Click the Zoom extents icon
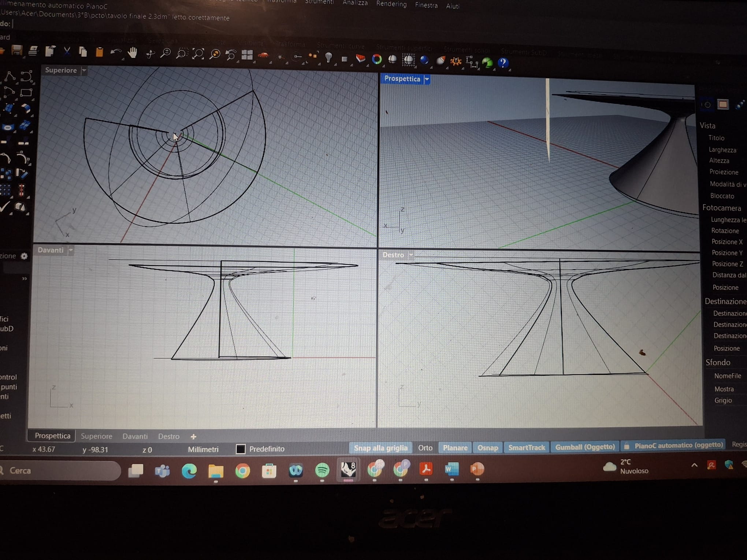The width and height of the screenshot is (747, 560). click(198, 54)
